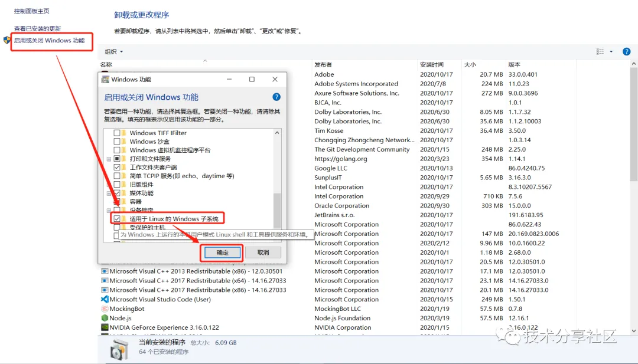The width and height of the screenshot is (638, 364).
Task: Click the program list vertical scrollbar thumb
Action: click(634, 124)
